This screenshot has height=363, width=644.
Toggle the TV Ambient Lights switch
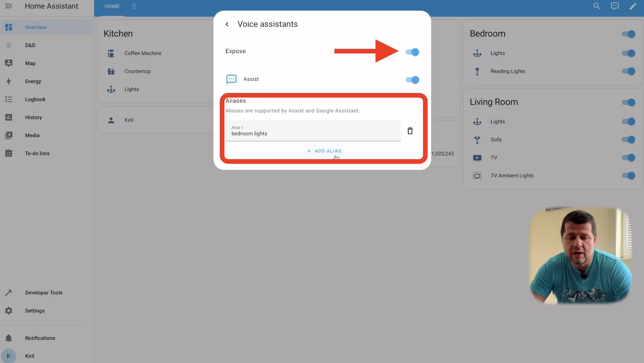(628, 176)
